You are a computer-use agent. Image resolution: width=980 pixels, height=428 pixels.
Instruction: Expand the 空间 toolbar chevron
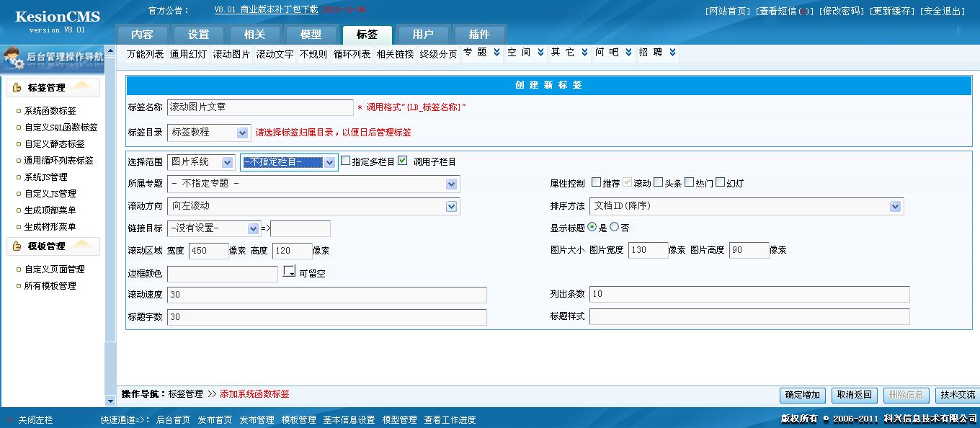tap(541, 53)
